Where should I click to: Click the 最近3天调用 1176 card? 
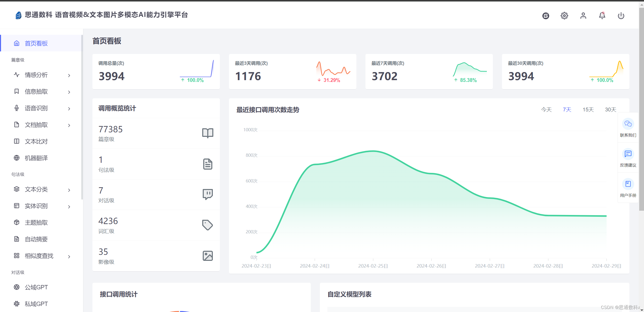coord(292,71)
